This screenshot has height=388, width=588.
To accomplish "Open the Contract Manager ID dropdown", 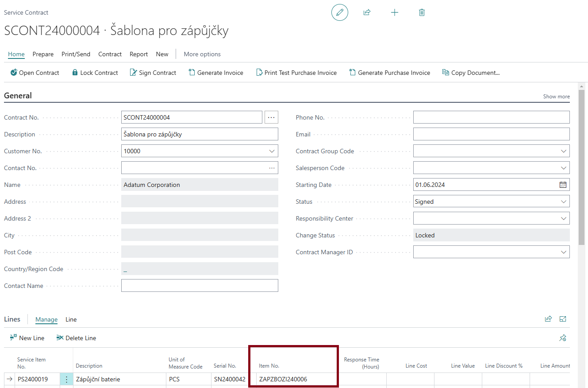I will coord(563,252).
